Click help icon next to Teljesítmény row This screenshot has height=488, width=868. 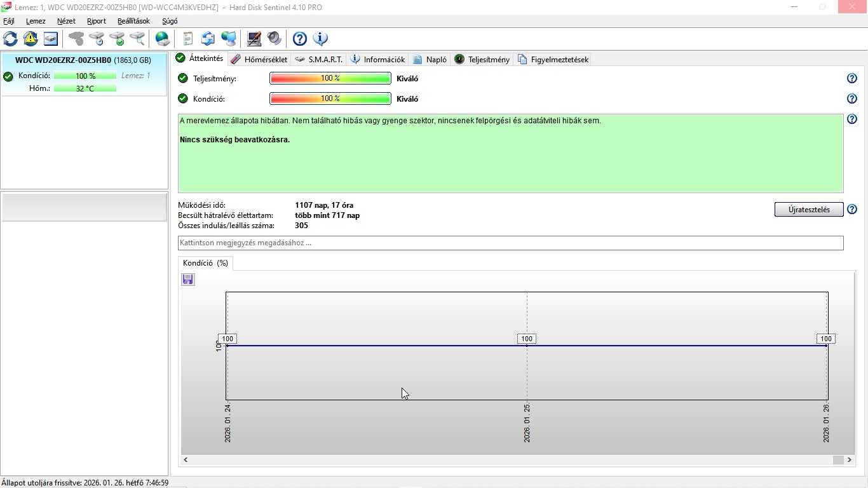pos(852,79)
